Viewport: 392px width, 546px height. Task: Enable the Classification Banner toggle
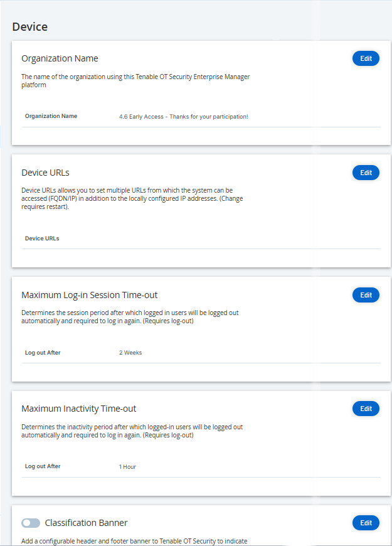point(31,523)
